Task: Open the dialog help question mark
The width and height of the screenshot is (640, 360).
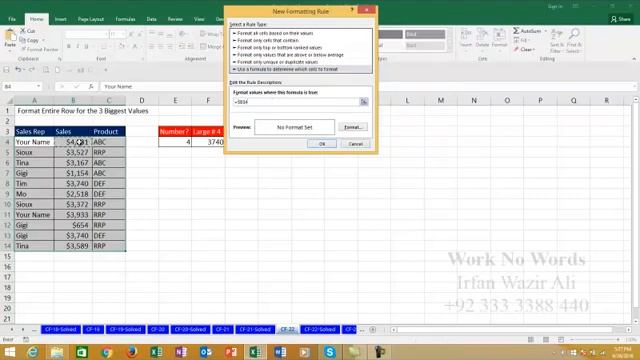Action: coord(352,9)
